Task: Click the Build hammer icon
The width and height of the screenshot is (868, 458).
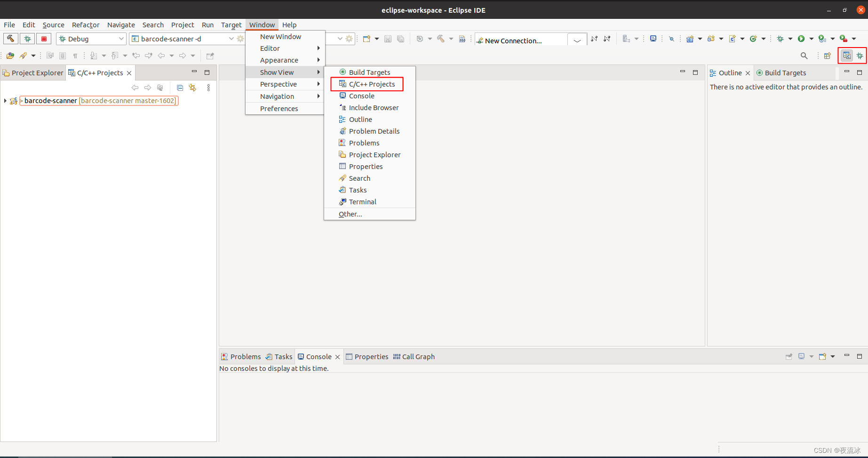Action: (11, 39)
